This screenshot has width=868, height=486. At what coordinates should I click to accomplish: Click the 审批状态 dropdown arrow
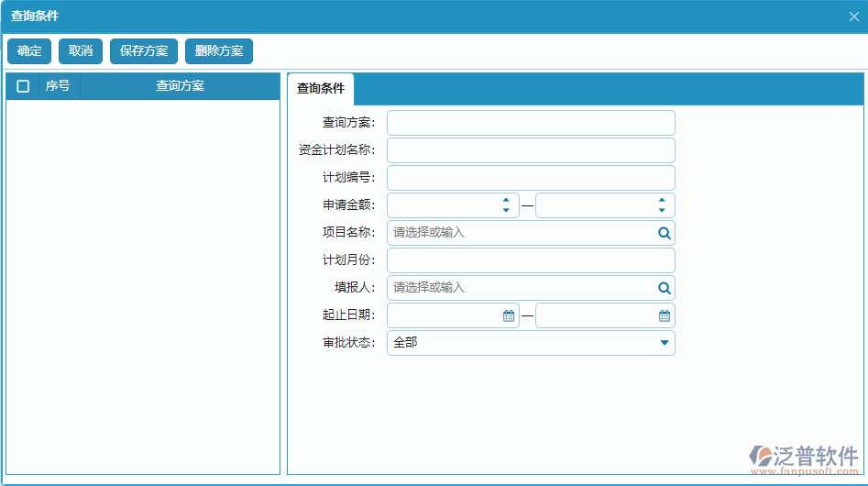click(x=665, y=343)
